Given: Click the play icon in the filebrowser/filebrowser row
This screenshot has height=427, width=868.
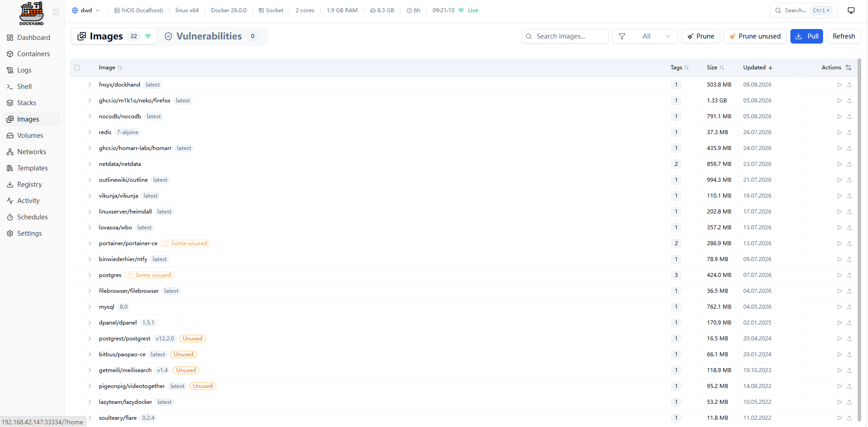Looking at the screenshot, I should click(x=839, y=291).
